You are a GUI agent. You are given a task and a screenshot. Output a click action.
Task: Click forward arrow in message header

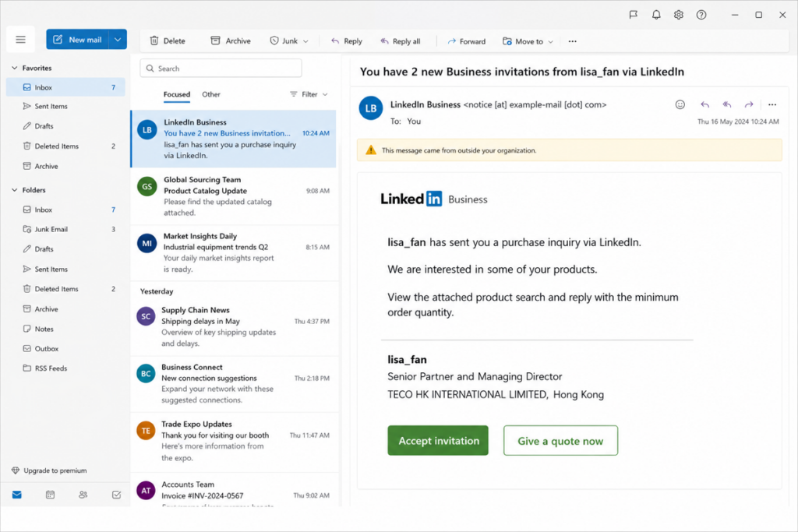tap(749, 105)
